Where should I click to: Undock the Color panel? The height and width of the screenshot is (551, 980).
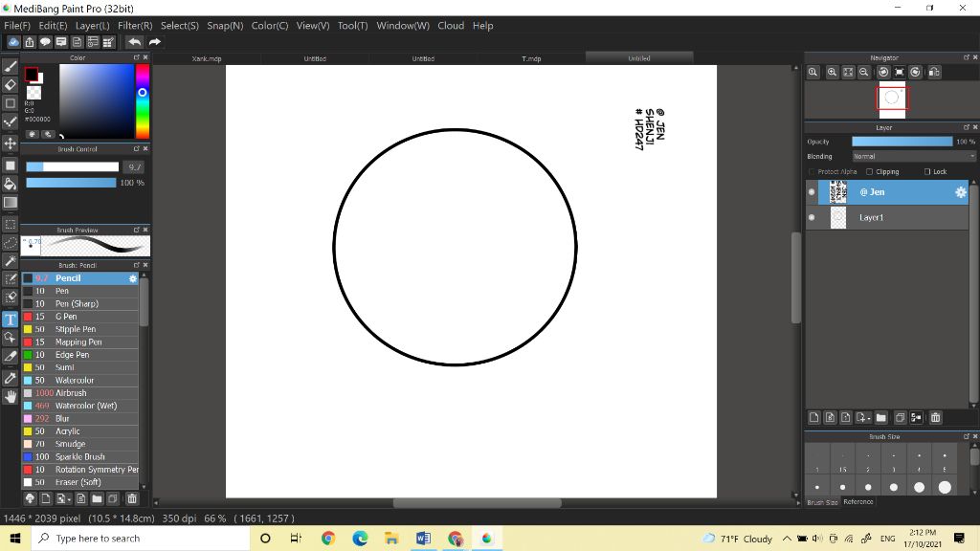tap(136, 57)
